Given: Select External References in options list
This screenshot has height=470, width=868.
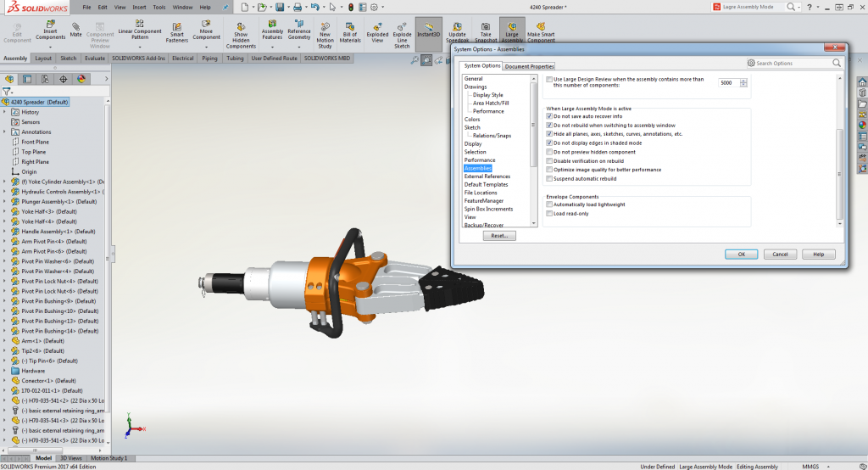Looking at the screenshot, I should pyautogui.click(x=487, y=176).
